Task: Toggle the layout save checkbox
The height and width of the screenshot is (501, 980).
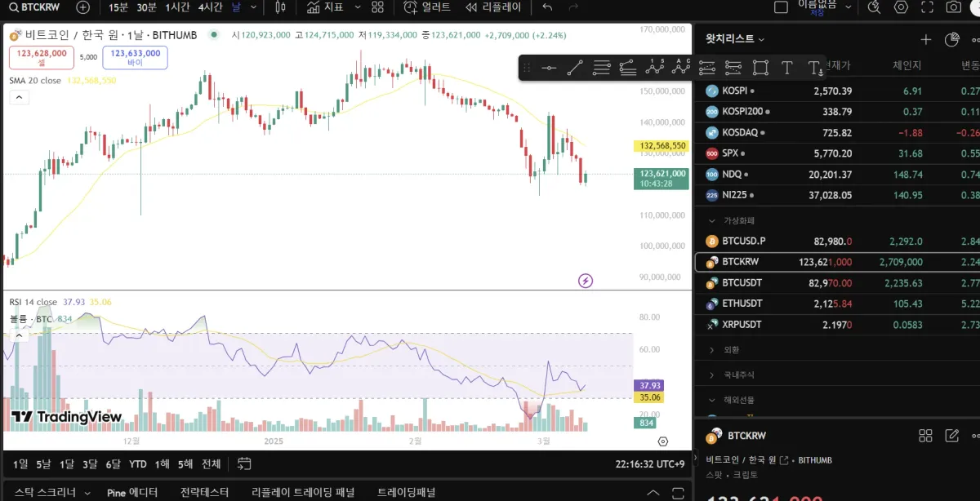Action: tap(781, 7)
